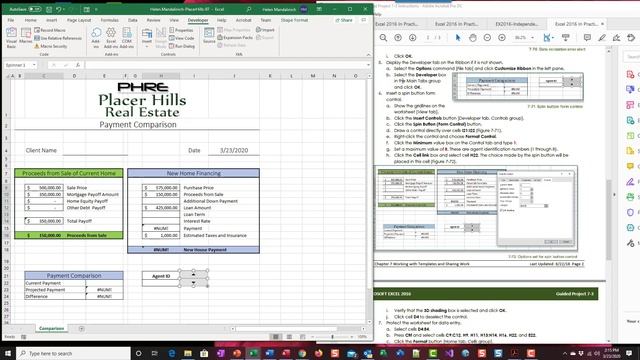Undo last action in Excel
The height and width of the screenshot is (360, 640).
(59, 9)
